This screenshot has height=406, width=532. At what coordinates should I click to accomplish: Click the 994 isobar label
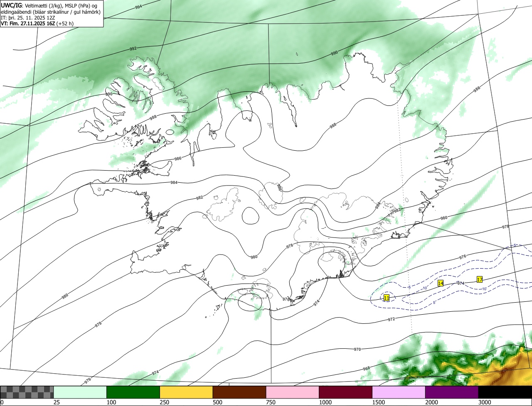138,7
